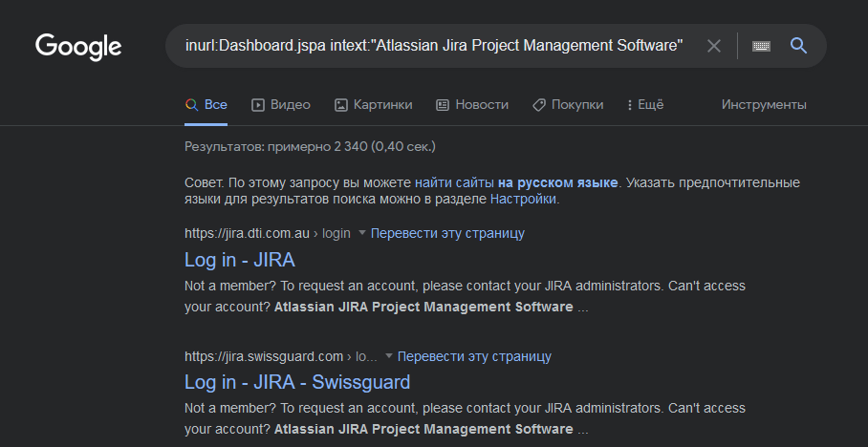Switch to the Картинки tab
Image resolution: width=868 pixels, height=447 pixels.
click(x=373, y=104)
